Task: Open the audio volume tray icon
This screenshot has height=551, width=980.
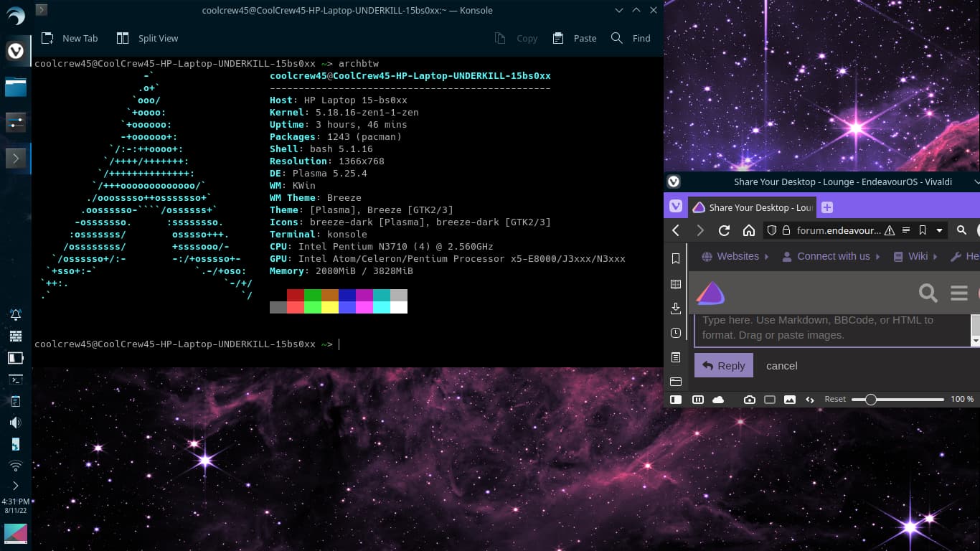Action: click(16, 423)
